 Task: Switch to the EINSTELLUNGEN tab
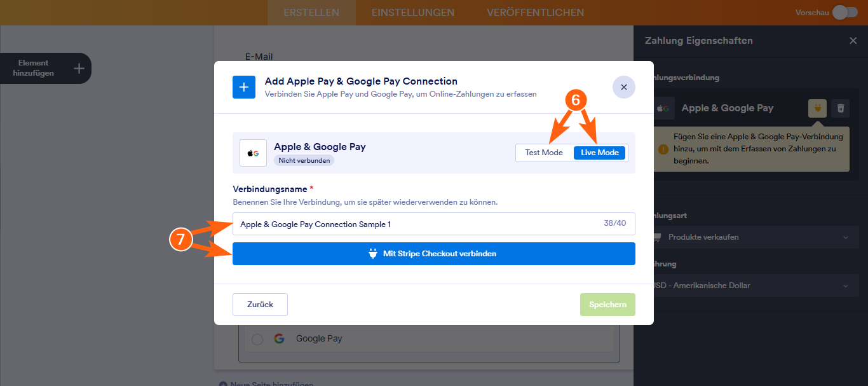tap(413, 13)
